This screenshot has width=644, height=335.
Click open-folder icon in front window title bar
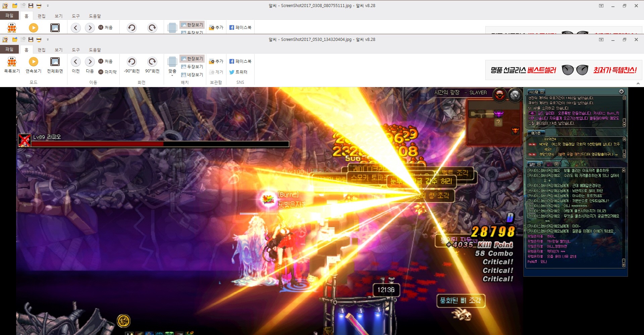pyautogui.click(x=15, y=40)
